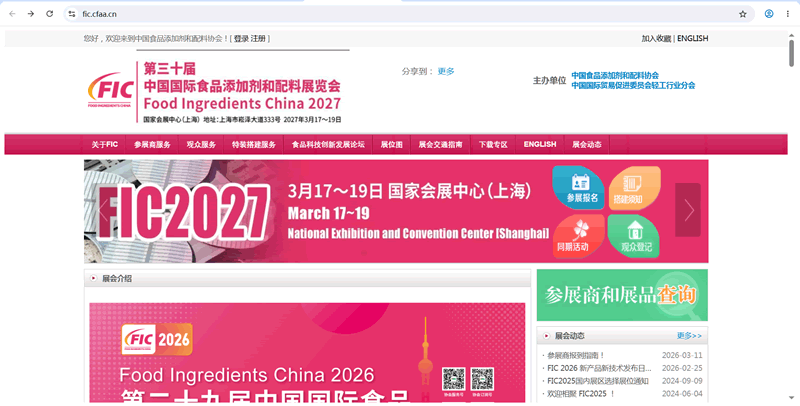The image size is (800, 406).
Task: Click the FIC logo
Action: point(110,90)
